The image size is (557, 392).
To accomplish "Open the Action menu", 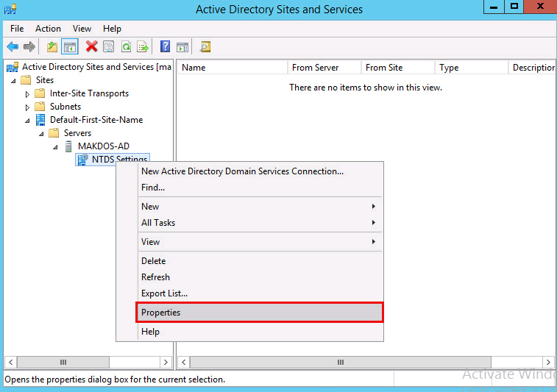I will pos(48,29).
